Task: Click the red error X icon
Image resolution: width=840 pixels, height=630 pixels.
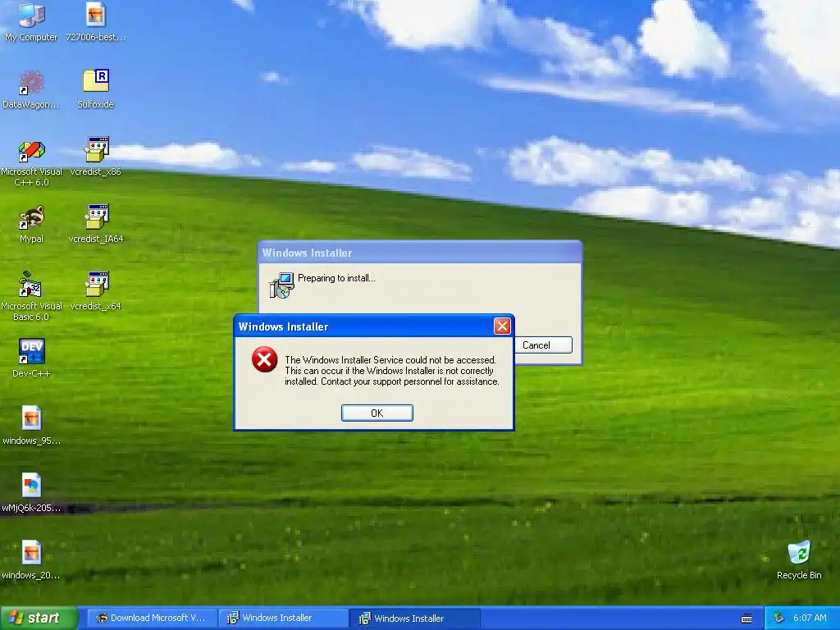Action: 265,359
